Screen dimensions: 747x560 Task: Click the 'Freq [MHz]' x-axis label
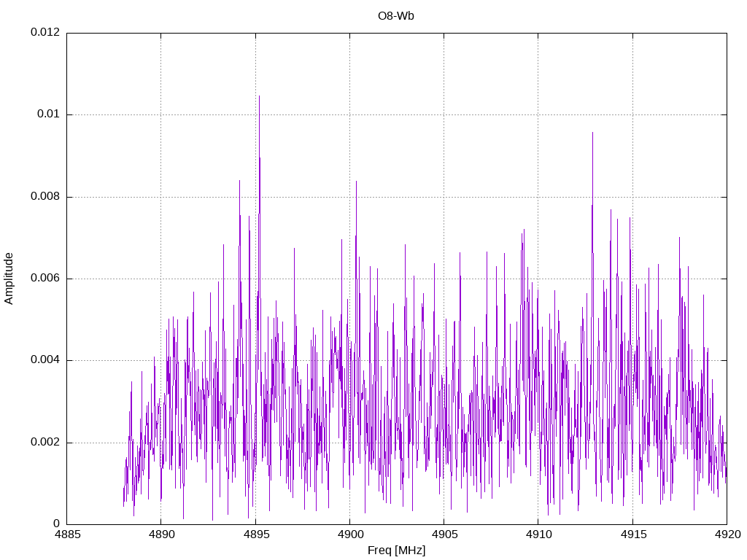point(396,551)
